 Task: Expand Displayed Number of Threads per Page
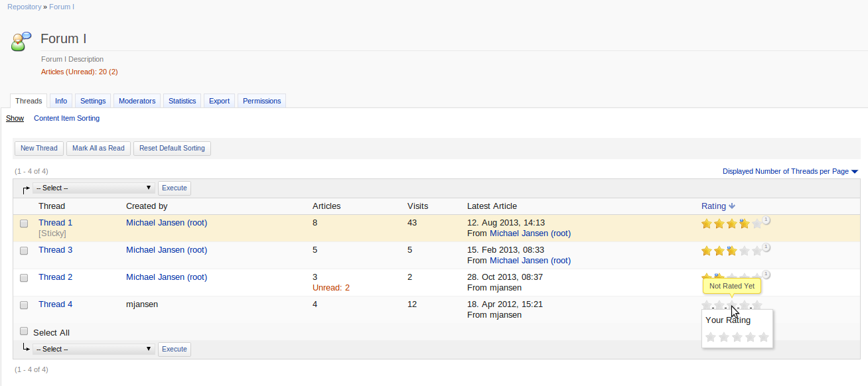click(790, 171)
